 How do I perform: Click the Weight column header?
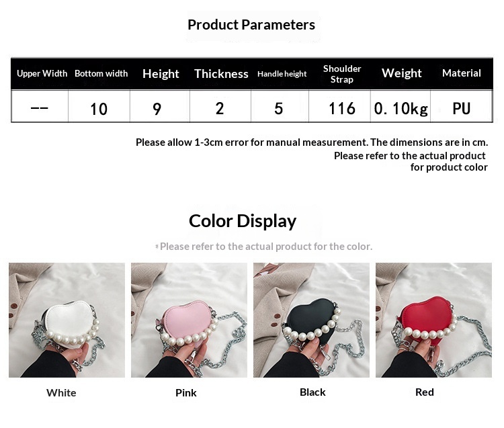(401, 73)
